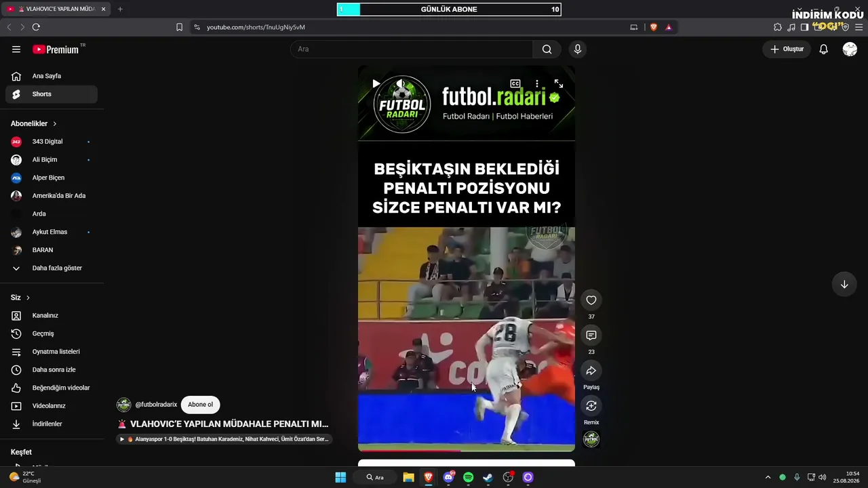
Task: Mute the Short with the volume icon
Action: (400, 83)
